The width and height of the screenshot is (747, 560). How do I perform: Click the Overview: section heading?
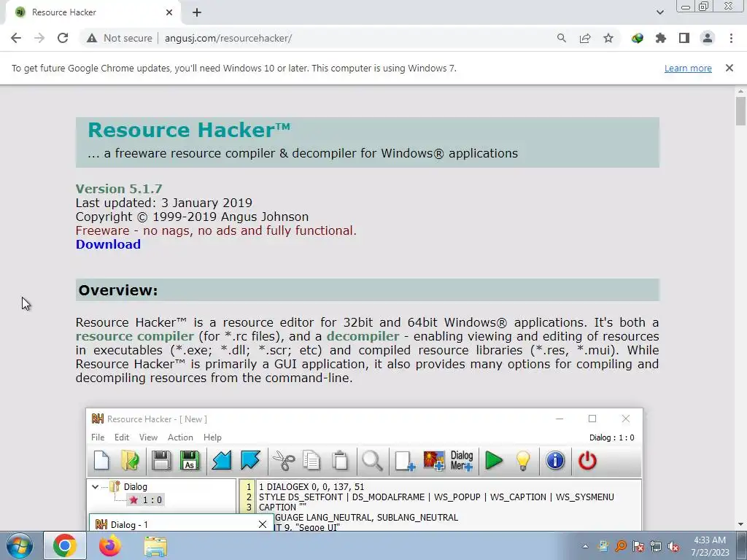pyautogui.click(x=118, y=290)
